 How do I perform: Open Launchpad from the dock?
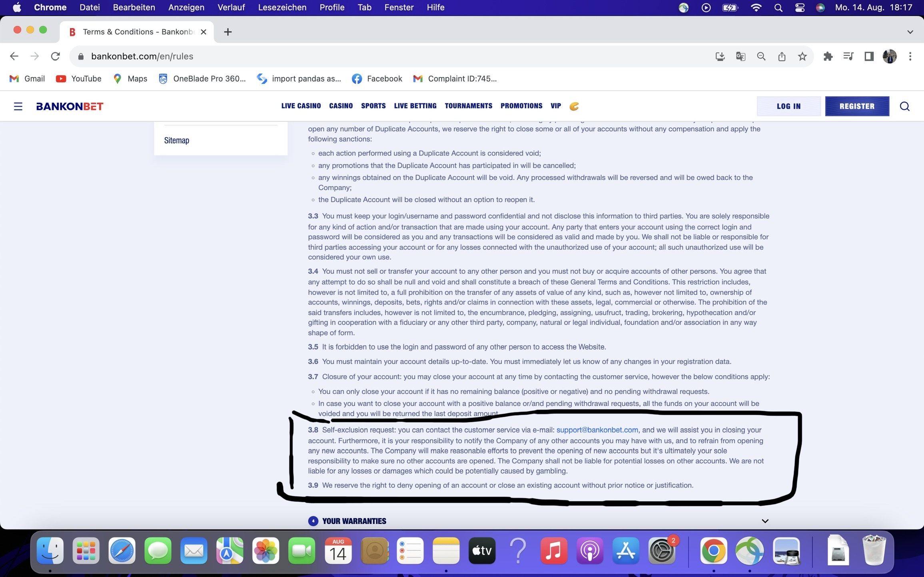[x=86, y=551]
